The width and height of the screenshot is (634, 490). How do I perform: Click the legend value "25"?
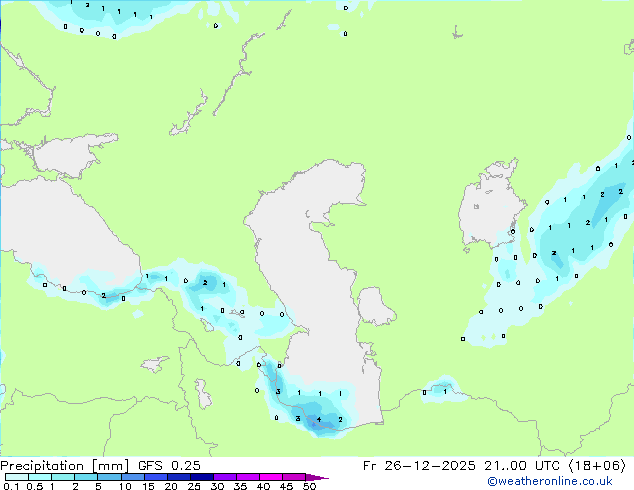pos(194,486)
